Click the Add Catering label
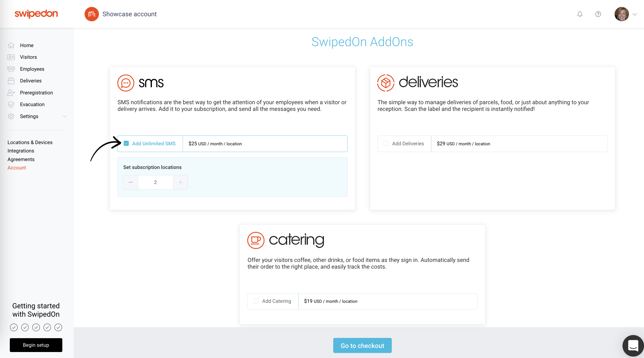 (x=277, y=301)
